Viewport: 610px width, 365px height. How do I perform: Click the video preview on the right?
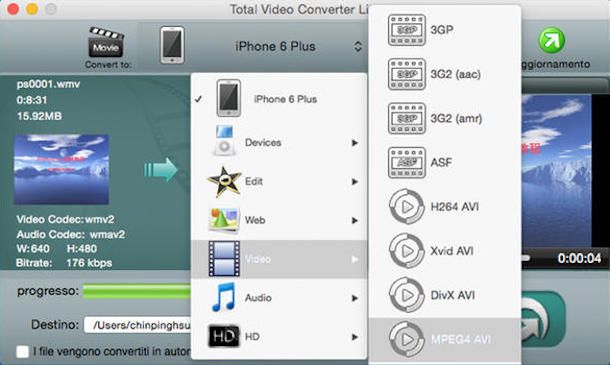pos(556,171)
